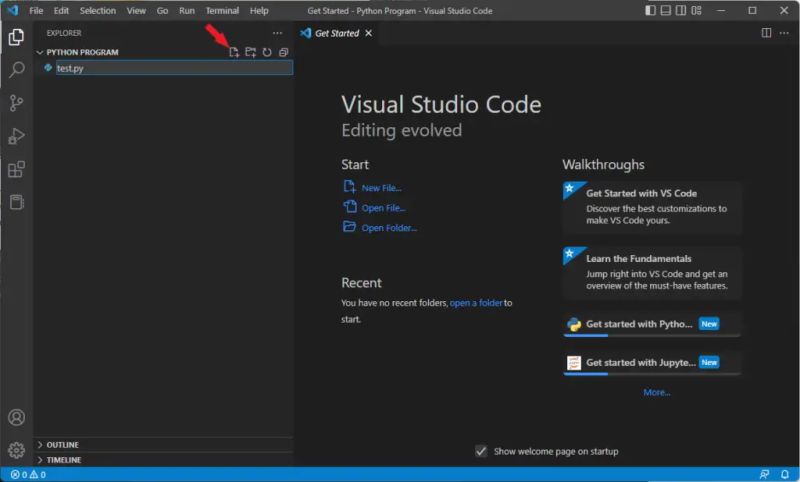
Task: Open the notebook icon in activity bar
Action: [16, 202]
